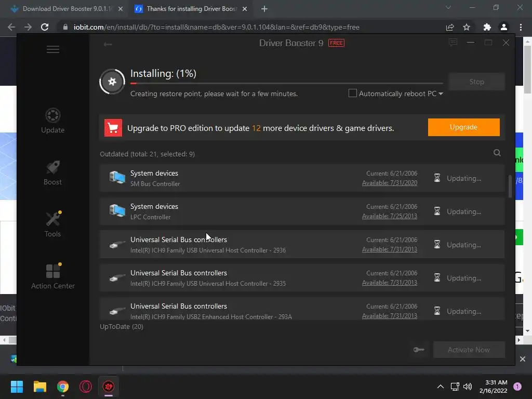Viewport: 532px width, 399px height.
Task: Click hourglass icon on LPC Controller row
Action: coord(437,211)
